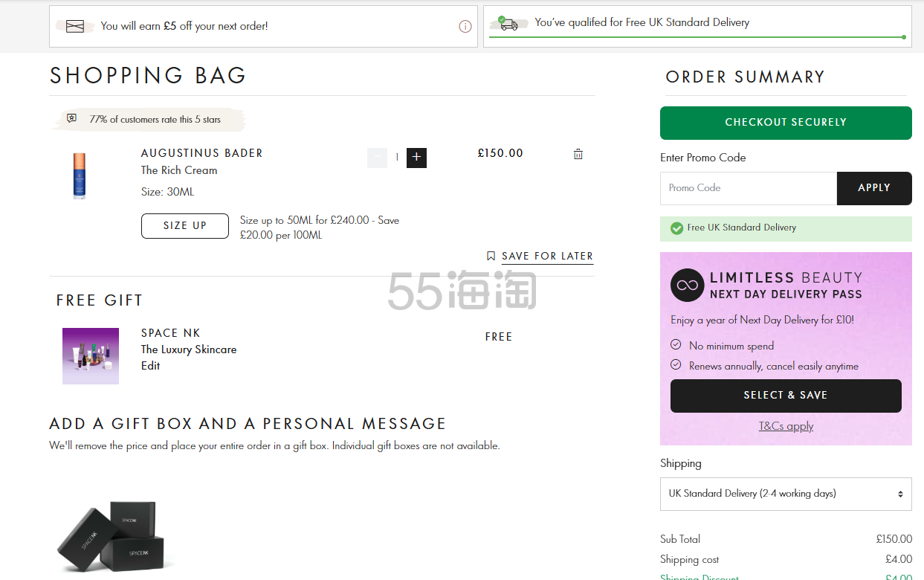Open The Rich Cream product thumbnail

tap(80, 175)
